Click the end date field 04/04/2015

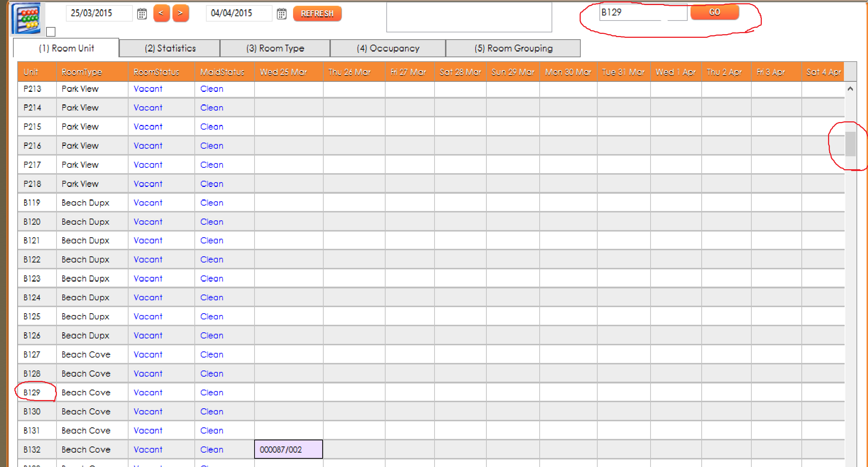click(238, 13)
